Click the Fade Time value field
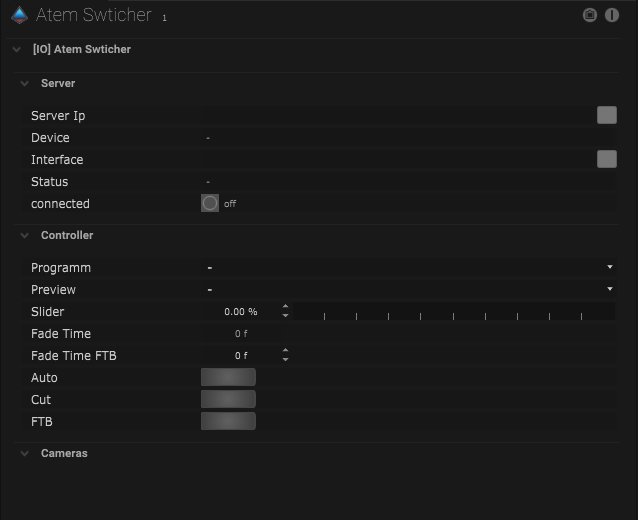The image size is (638, 520). pyautogui.click(x=241, y=334)
